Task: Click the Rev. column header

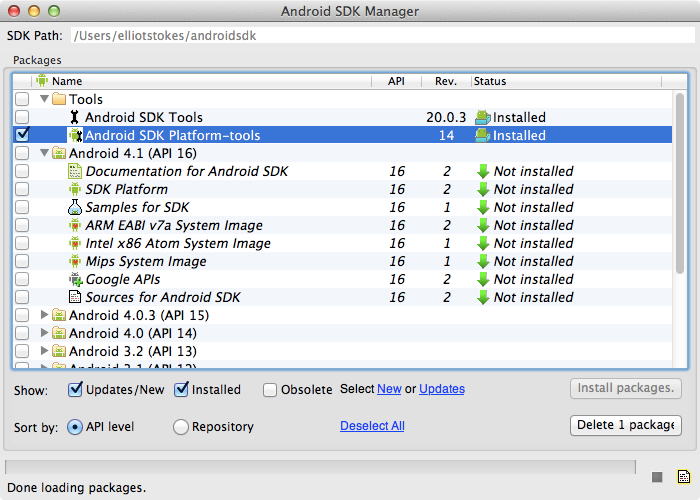Action: [446, 81]
